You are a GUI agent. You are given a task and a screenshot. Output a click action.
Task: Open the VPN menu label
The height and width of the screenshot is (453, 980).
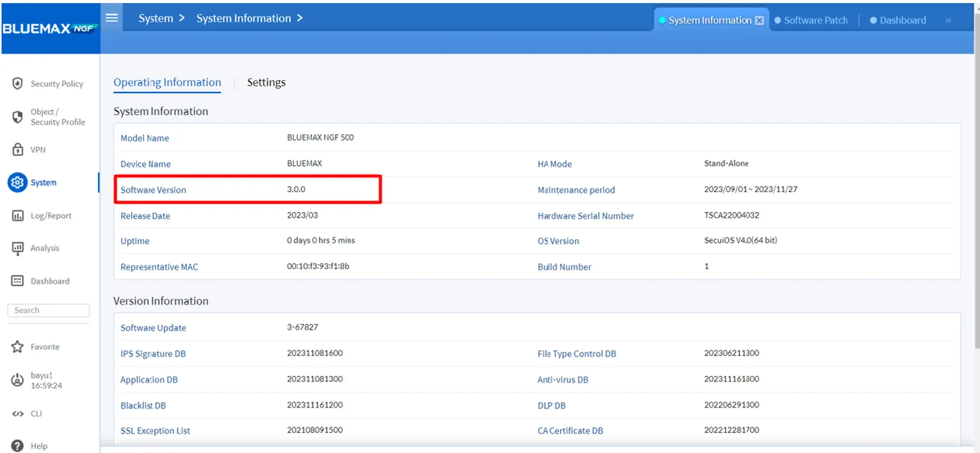point(38,150)
